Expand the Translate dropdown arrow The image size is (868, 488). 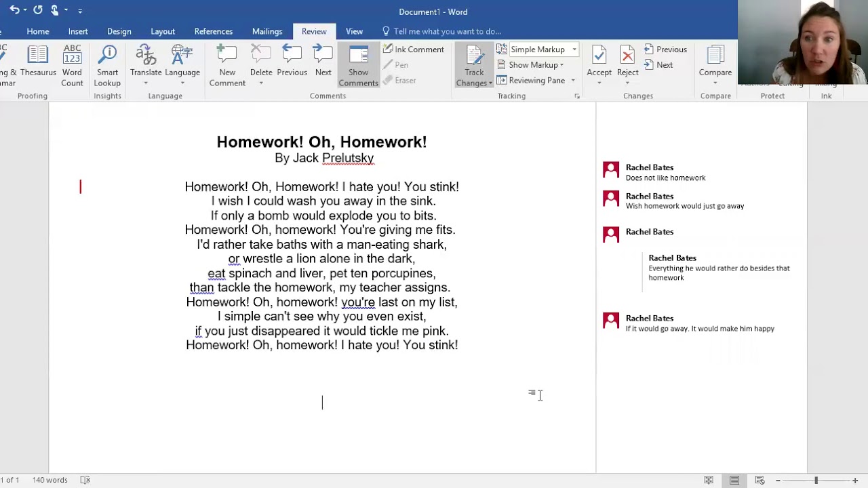pyautogui.click(x=146, y=83)
